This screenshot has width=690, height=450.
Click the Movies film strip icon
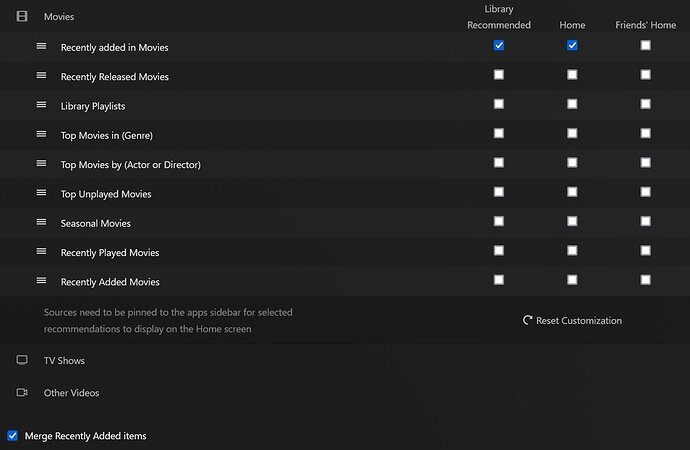click(x=22, y=17)
